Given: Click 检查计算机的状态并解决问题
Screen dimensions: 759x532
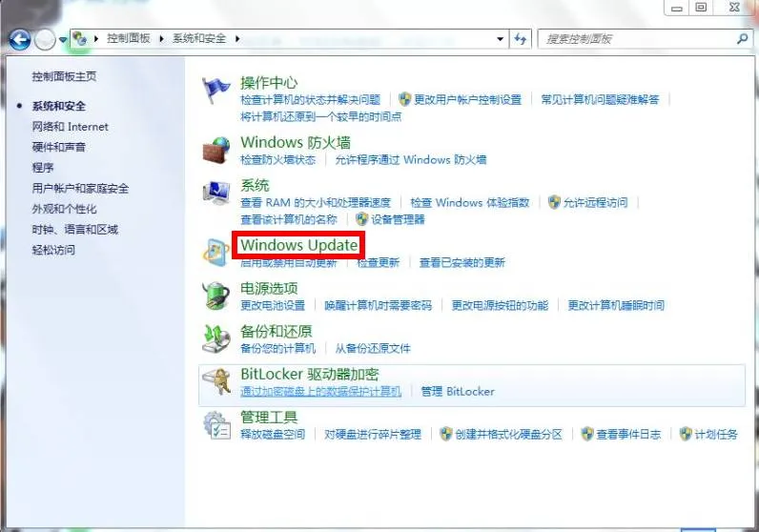Looking at the screenshot, I should click(x=310, y=100).
